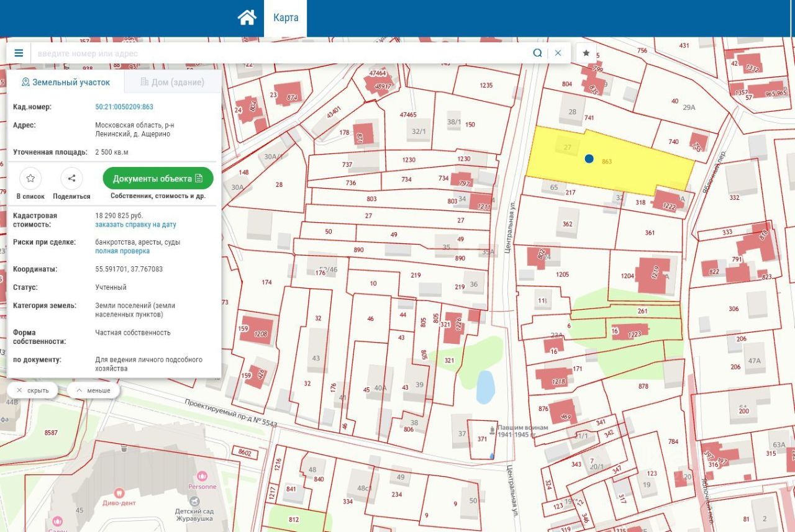Open the Карта tab

coord(286,17)
